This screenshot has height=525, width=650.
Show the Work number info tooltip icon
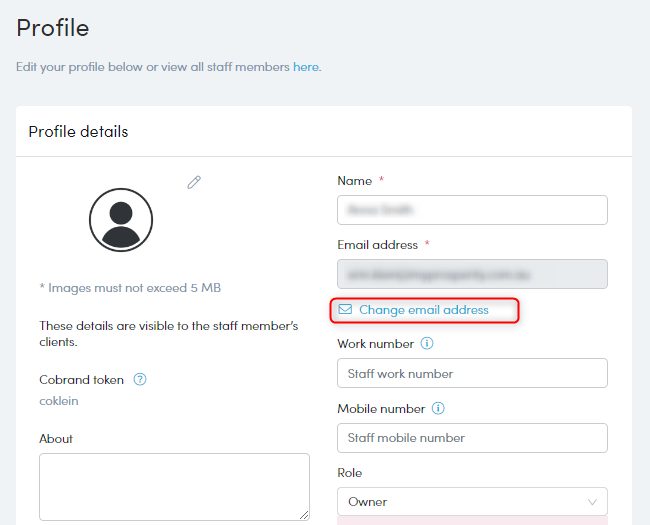point(427,344)
